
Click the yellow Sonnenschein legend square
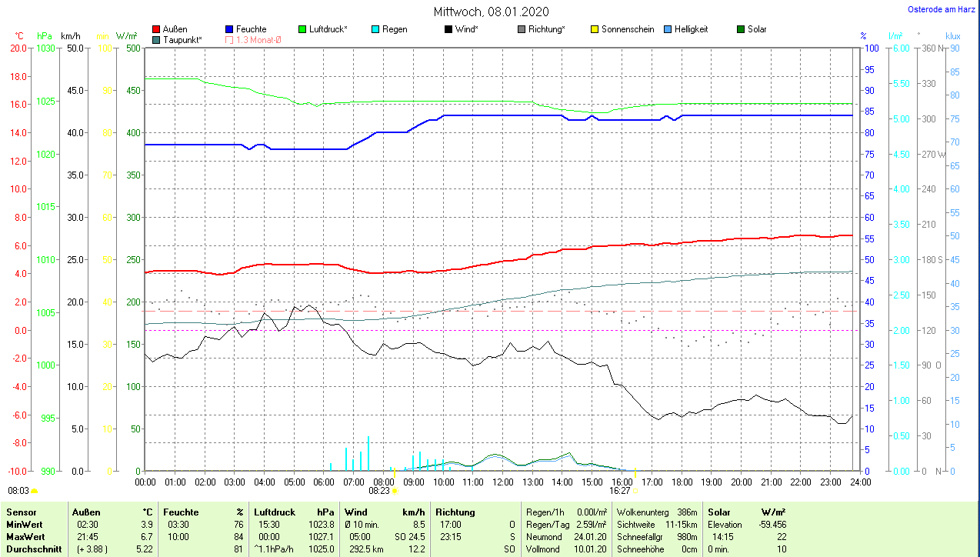(595, 29)
